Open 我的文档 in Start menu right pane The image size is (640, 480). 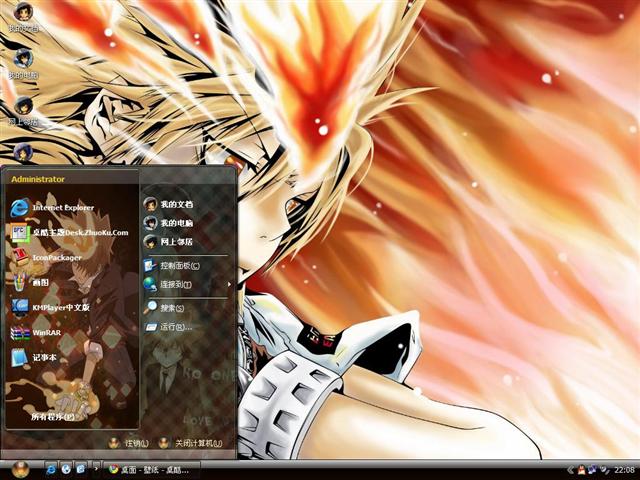click(168, 204)
